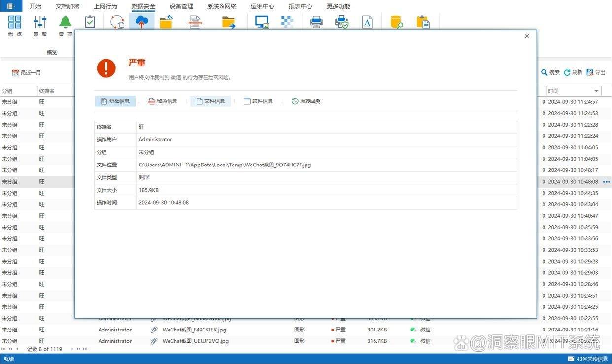Open the 流转回溯 tab
This screenshot has height=364, width=612.
point(306,101)
